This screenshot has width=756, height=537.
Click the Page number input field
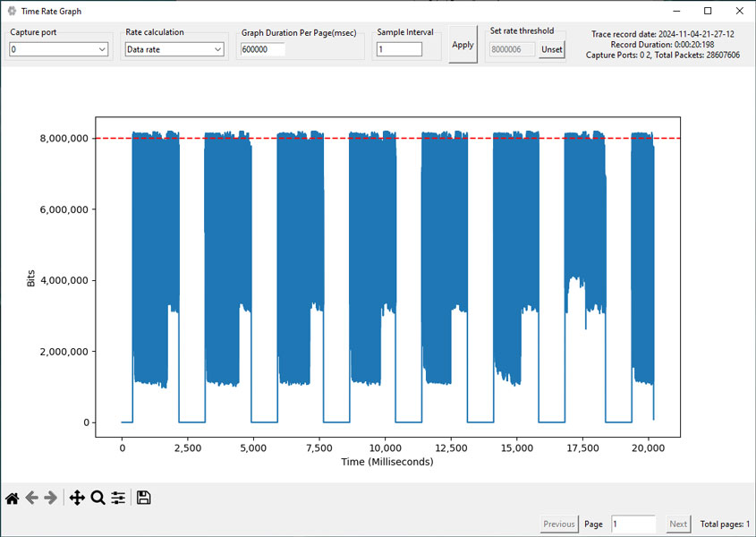click(633, 524)
